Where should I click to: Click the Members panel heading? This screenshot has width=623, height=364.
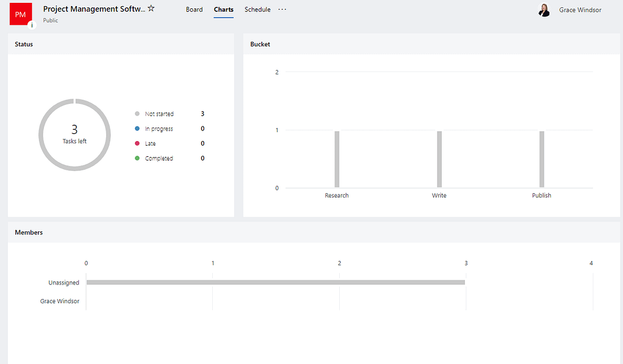coord(29,233)
